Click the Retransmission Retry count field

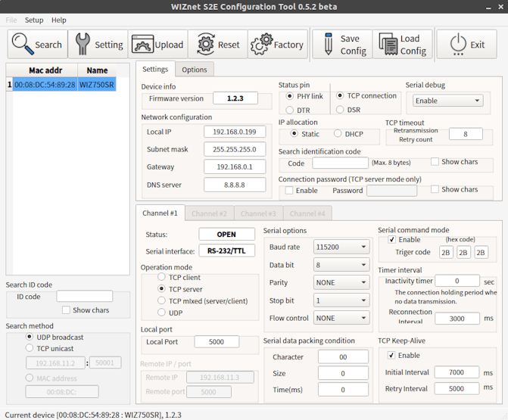click(466, 134)
